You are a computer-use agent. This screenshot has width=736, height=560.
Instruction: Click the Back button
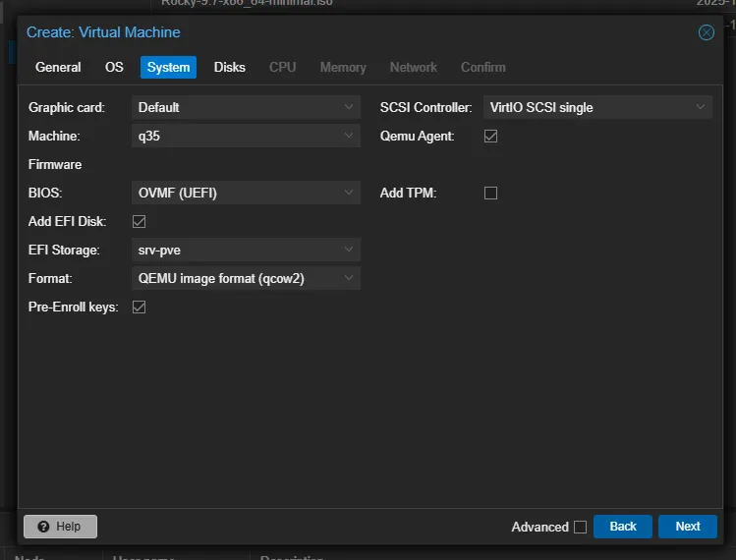[623, 527]
